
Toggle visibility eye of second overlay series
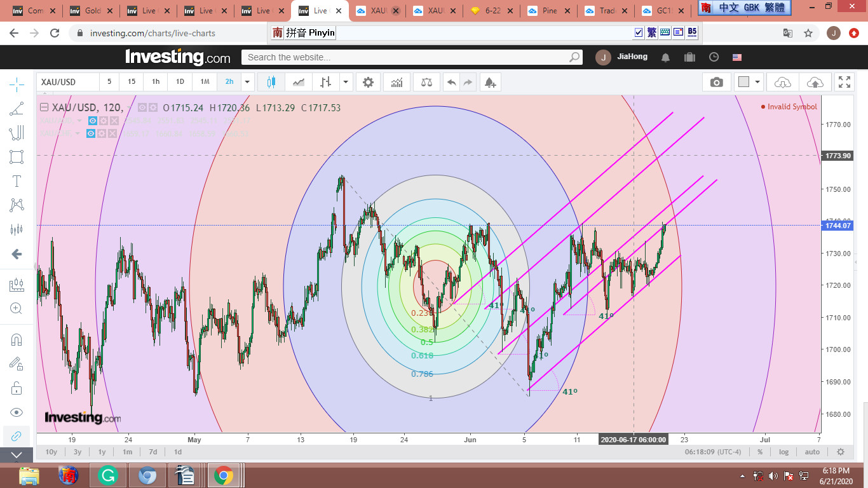coord(92,133)
